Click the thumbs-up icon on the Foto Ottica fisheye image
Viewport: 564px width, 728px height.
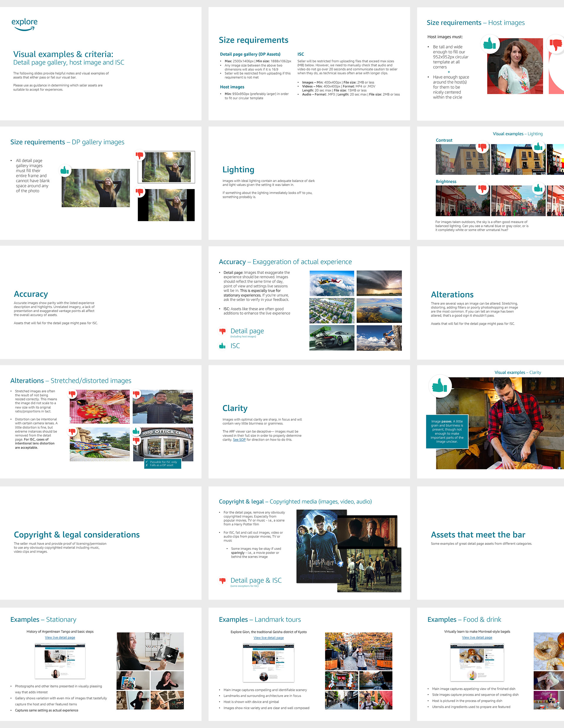pyautogui.click(x=136, y=431)
